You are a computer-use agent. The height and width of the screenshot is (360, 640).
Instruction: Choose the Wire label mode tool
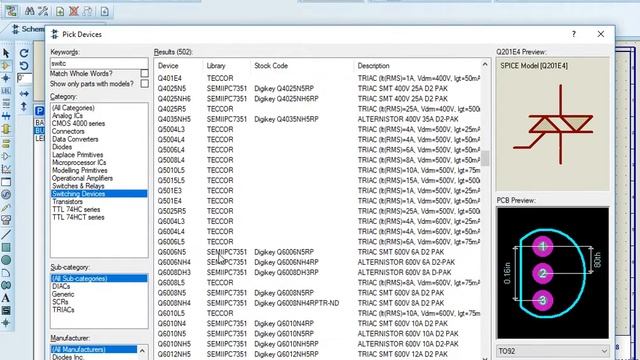6,91
